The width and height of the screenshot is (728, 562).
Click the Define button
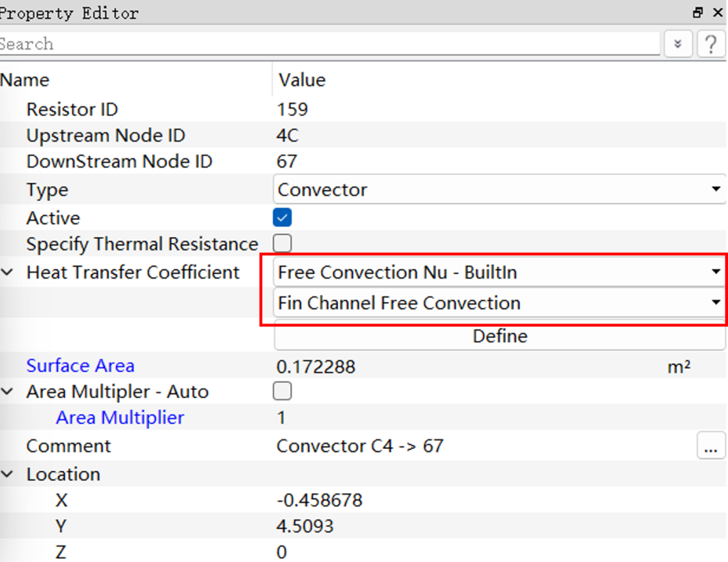(x=500, y=336)
